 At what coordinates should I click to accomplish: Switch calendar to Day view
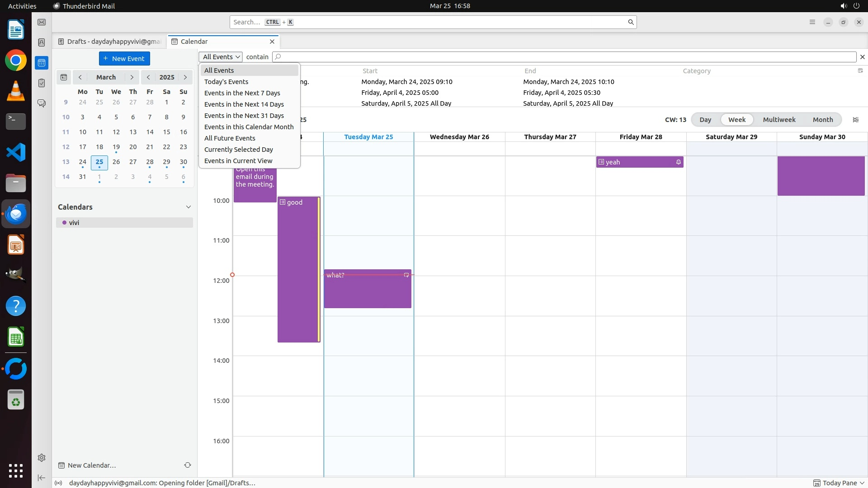point(705,120)
